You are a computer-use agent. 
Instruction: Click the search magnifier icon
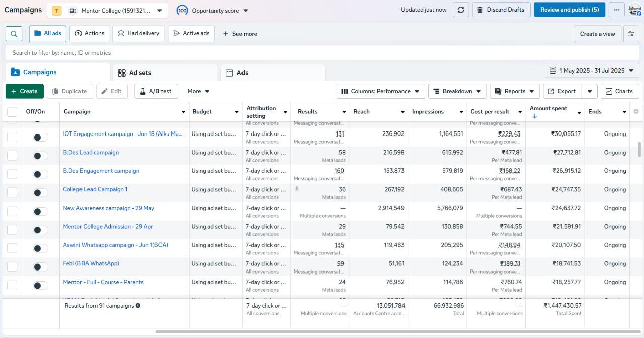pos(14,34)
